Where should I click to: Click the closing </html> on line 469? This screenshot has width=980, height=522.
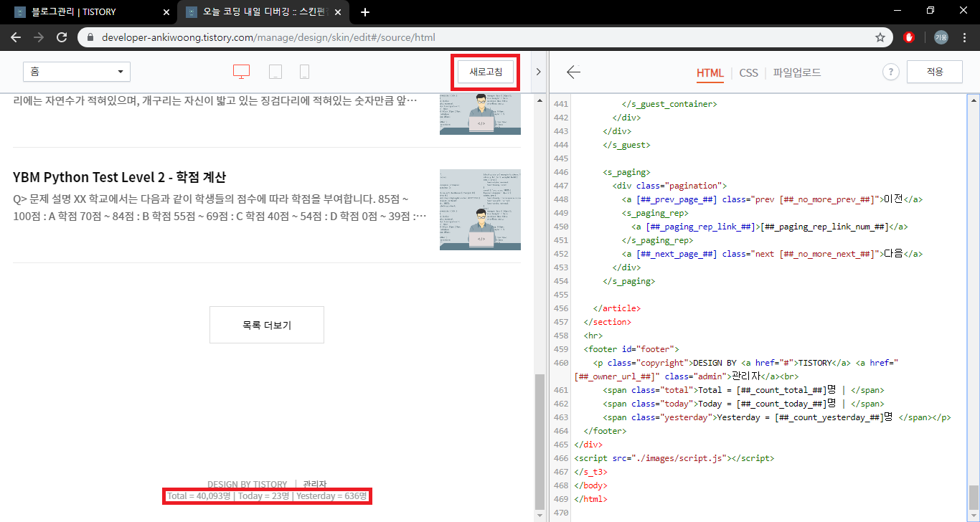click(590, 499)
